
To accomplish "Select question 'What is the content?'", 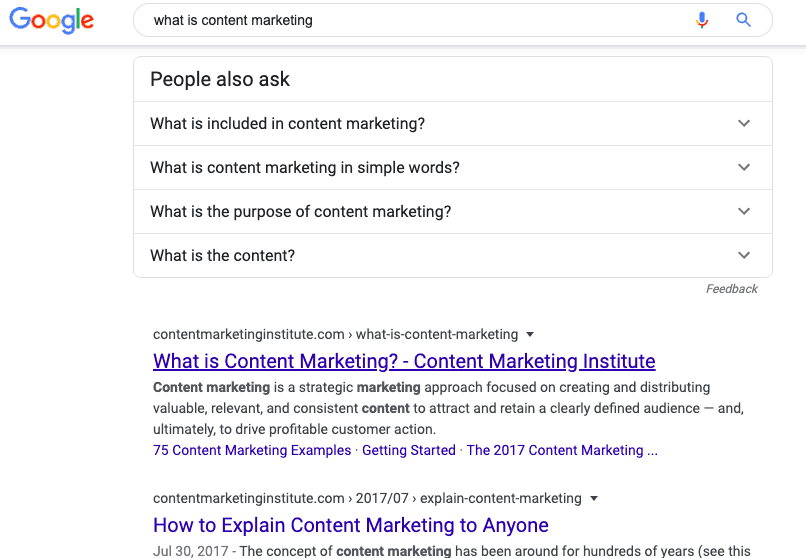I will (x=453, y=255).
